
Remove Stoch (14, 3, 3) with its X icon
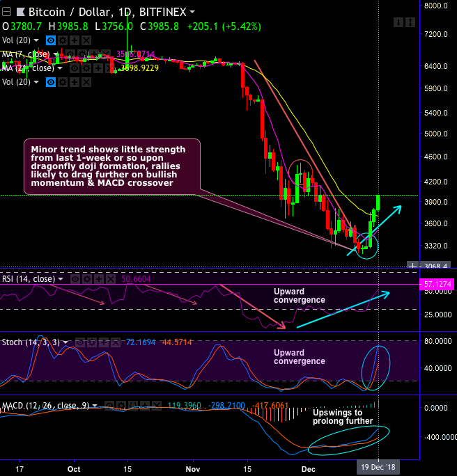point(116,342)
